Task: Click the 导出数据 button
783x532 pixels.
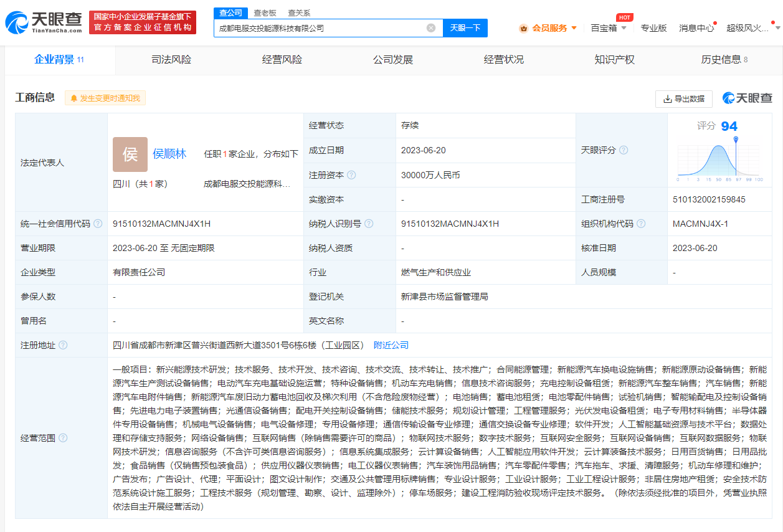Action: pos(684,98)
